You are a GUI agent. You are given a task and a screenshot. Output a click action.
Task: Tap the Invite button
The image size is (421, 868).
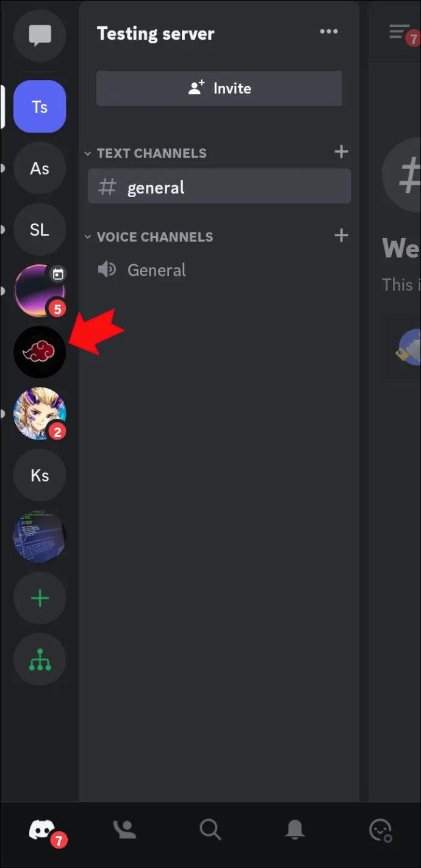[219, 89]
